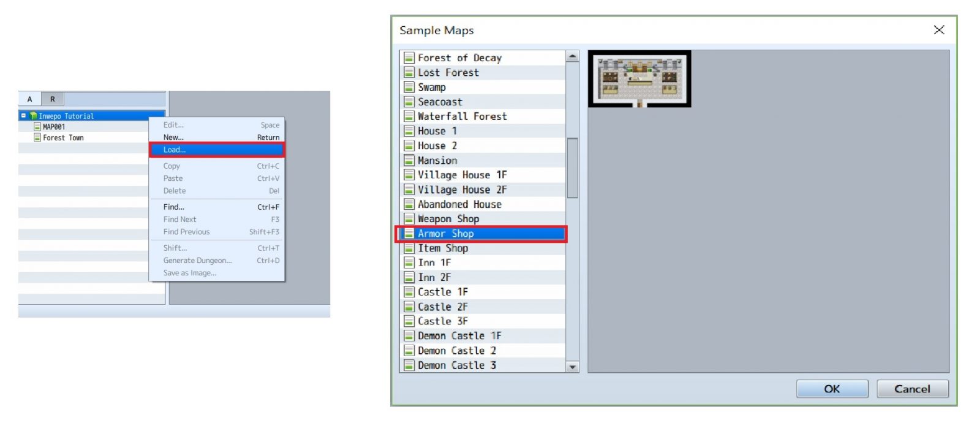Click the list scrollbar down arrow
Viewport: 980px width, 431px height.
point(573,367)
